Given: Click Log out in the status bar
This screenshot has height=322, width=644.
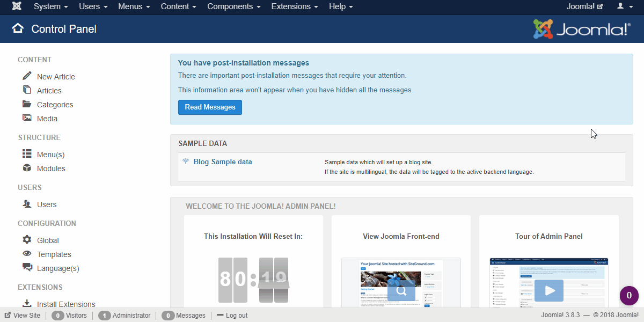Looking at the screenshot, I should coord(233,316).
